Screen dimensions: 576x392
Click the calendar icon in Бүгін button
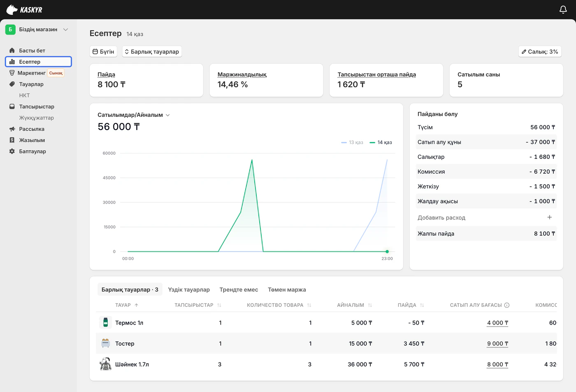(95, 52)
